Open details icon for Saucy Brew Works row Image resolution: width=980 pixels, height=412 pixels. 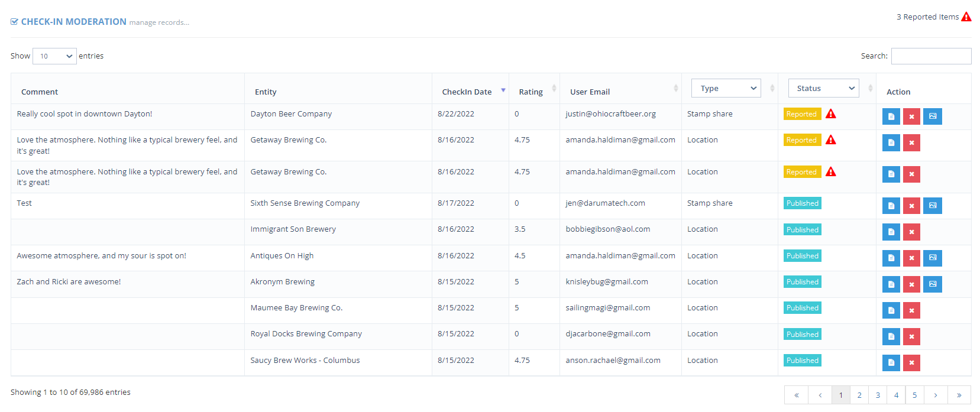pyautogui.click(x=891, y=362)
